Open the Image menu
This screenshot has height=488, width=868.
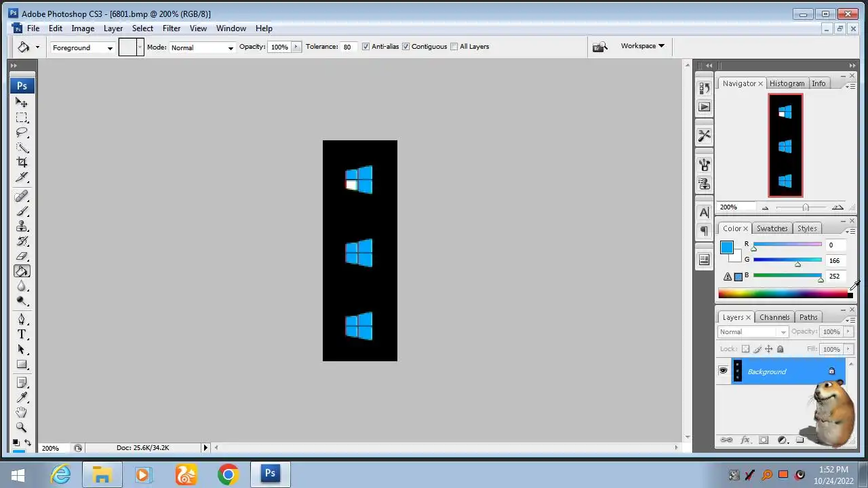pos(83,28)
